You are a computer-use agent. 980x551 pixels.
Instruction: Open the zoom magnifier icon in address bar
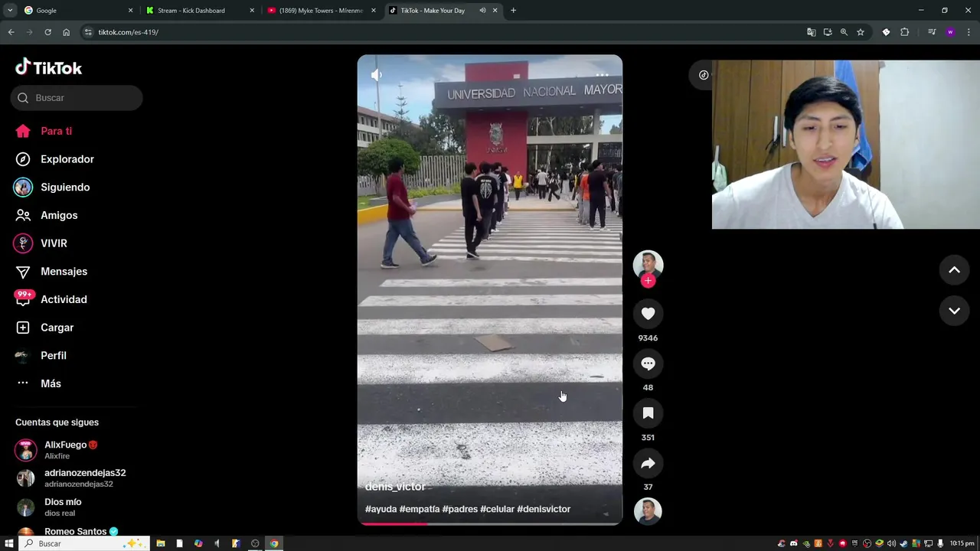tap(844, 32)
